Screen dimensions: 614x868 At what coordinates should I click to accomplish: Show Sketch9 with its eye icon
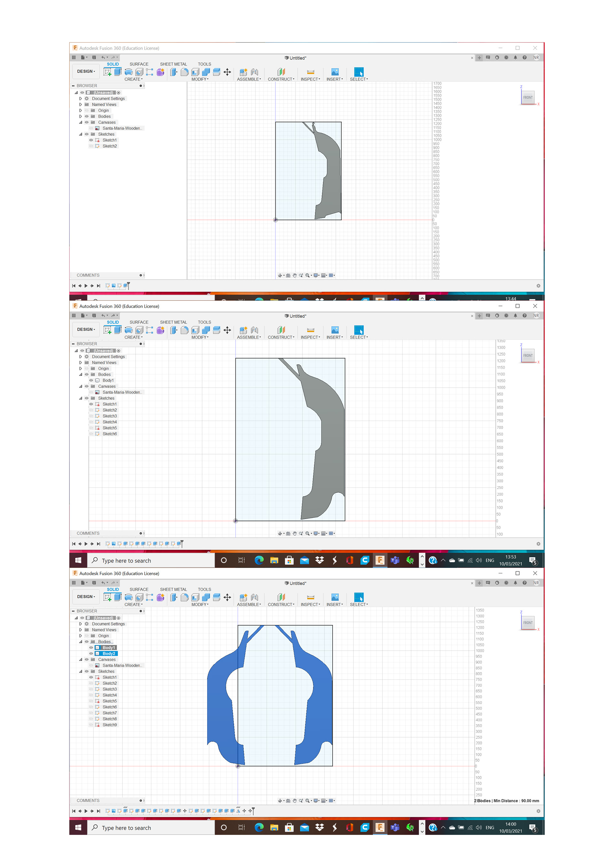pos(91,725)
